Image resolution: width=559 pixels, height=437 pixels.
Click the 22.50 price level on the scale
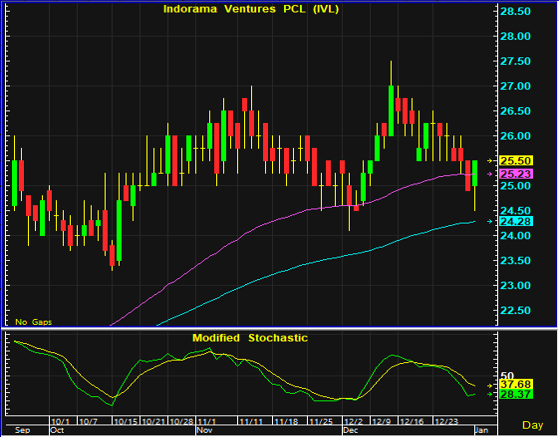pos(515,310)
